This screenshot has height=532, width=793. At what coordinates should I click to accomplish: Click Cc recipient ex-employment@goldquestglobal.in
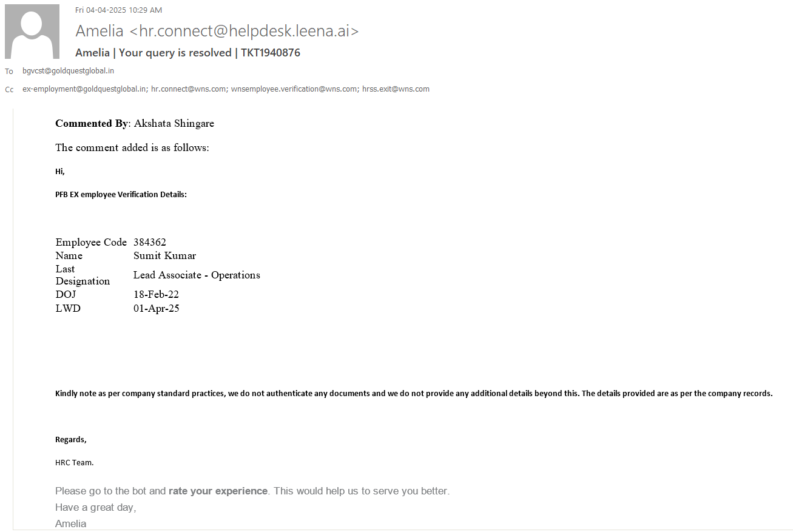(84, 89)
